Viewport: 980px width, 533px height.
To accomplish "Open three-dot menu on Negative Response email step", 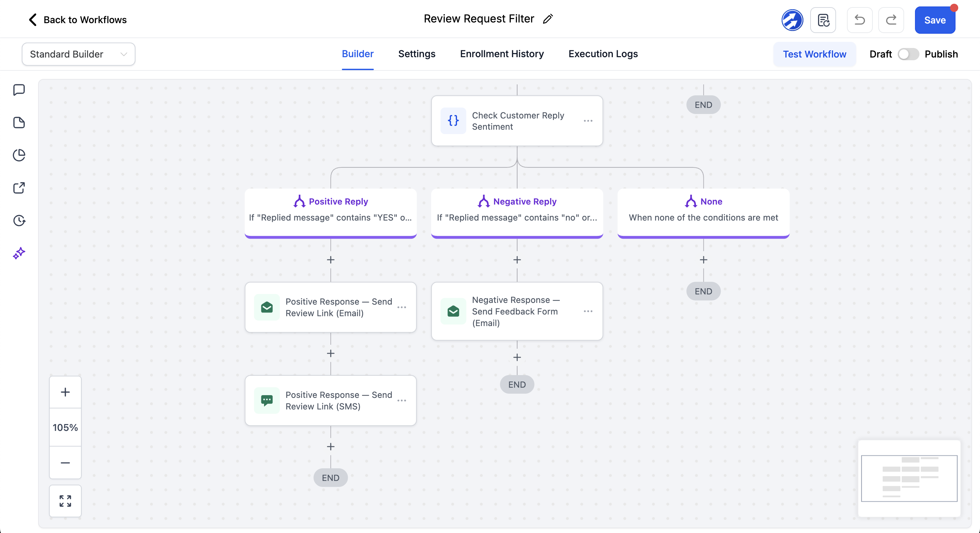I will coord(588,311).
